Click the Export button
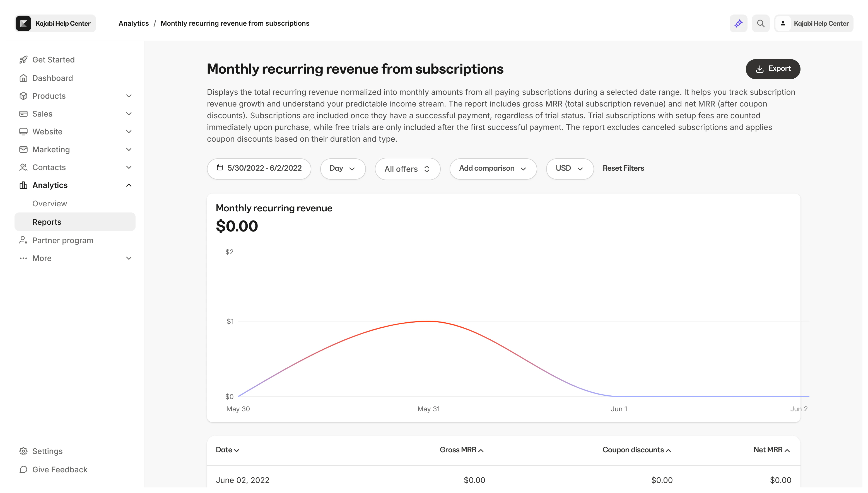The image size is (868, 493). point(773,69)
